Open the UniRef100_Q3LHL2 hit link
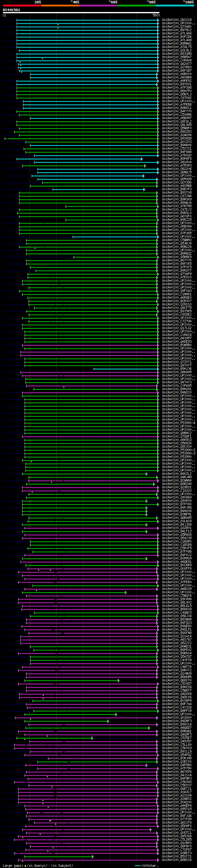 coord(177,50)
